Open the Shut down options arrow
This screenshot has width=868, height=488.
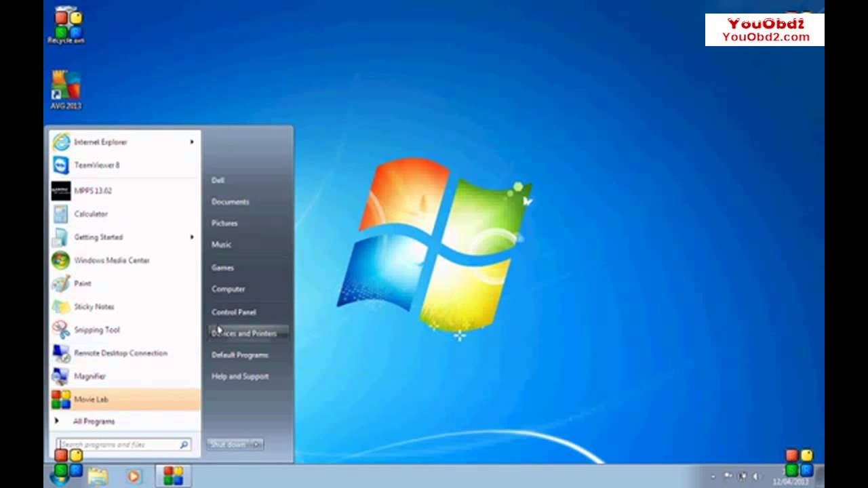click(256, 445)
